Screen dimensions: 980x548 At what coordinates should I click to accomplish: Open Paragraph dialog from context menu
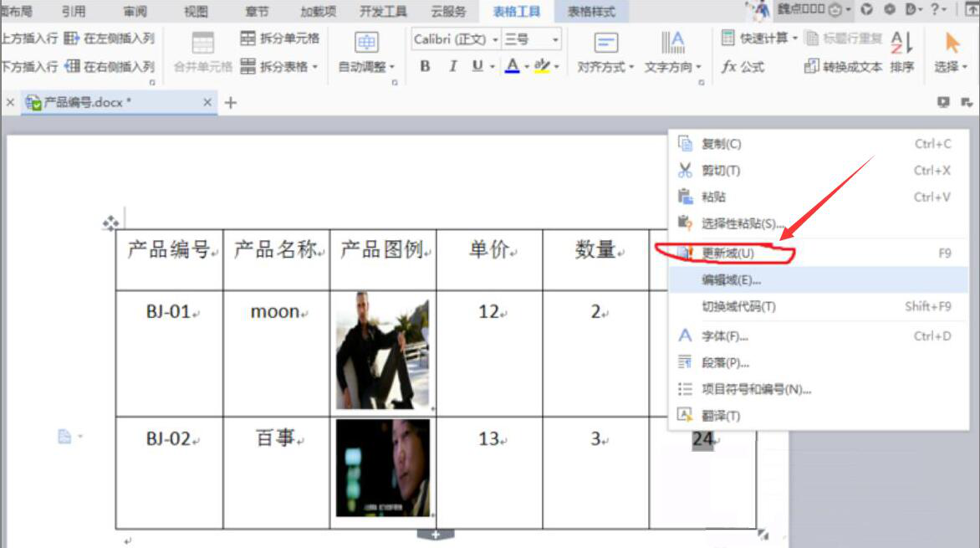coord(818,363)
